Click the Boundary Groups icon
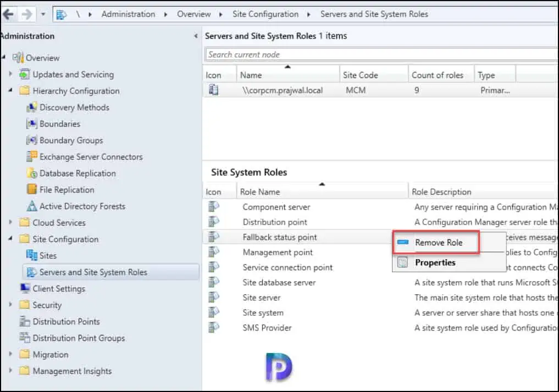 tap(32, 140)
